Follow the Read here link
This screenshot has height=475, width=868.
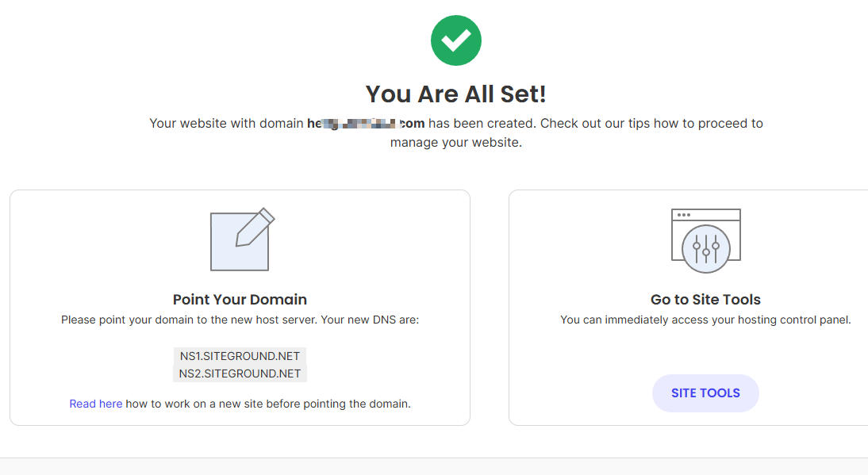pos(95,404)
